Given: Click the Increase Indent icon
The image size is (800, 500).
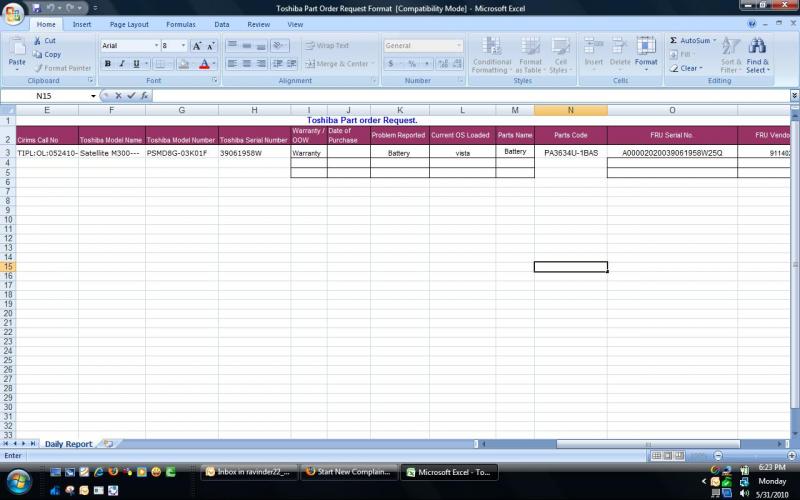Looking at the screenshot, I should pyautogui.click(x=291, y=64).
